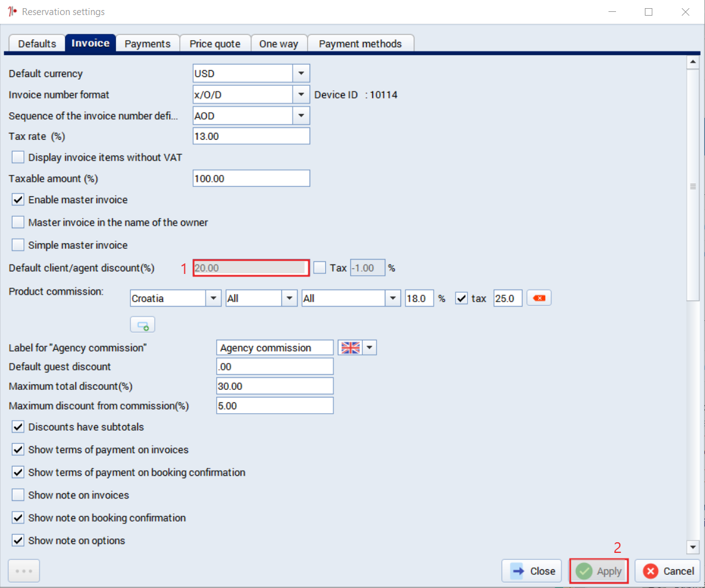Open the Croatia country dropdown
The width and height of the screenshot is (705, 588).
point(213,298)
